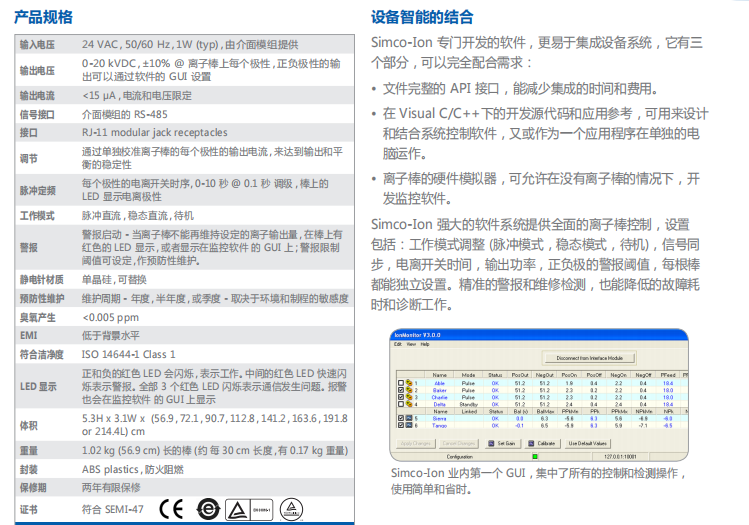Screen dimensions: 749x525
Task: Open the View menu in IonMonitor
Action: tap(411, 344)
